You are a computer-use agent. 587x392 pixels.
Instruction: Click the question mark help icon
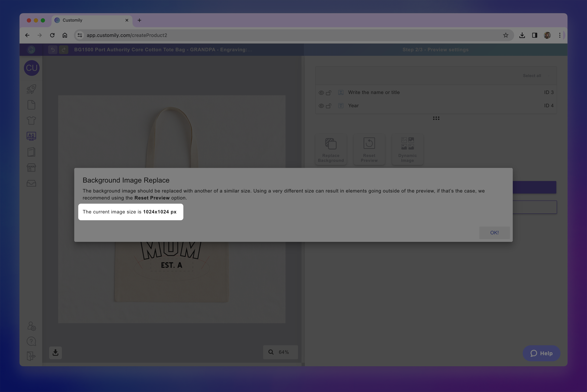point(31,341)
